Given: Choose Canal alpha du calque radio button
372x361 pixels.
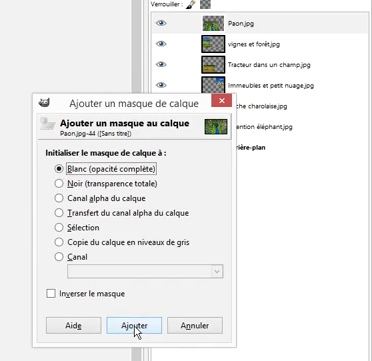Looking at the screenshot, I should [59, 198].
